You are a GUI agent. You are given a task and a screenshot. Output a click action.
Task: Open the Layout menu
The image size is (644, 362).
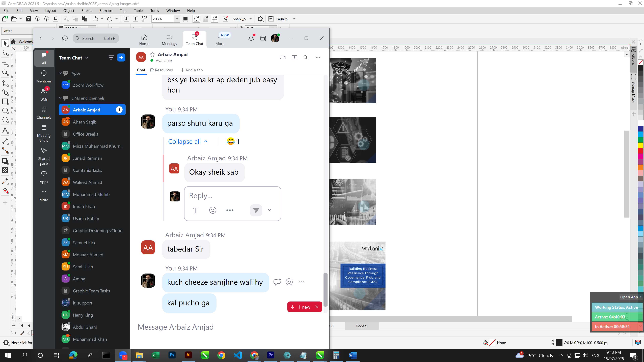click(x=50, y=11)
